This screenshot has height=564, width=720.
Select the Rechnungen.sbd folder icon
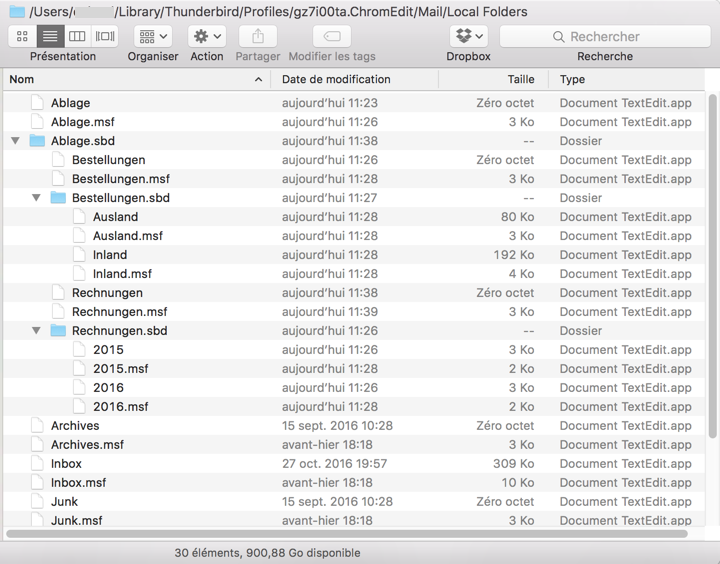click(58, 330)
